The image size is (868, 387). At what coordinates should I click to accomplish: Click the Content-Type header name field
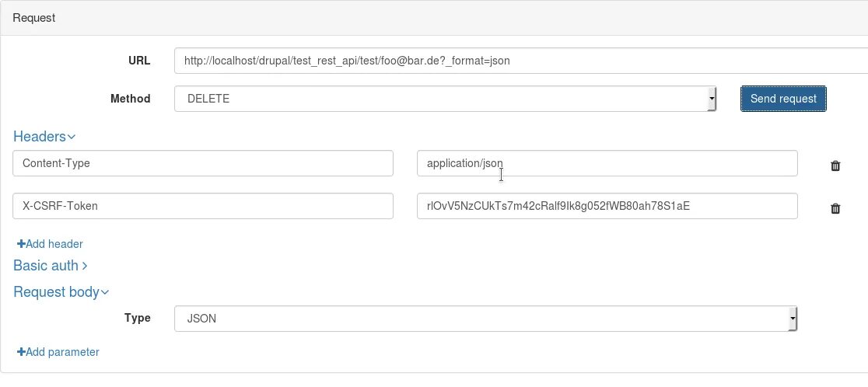click(203, 163)
